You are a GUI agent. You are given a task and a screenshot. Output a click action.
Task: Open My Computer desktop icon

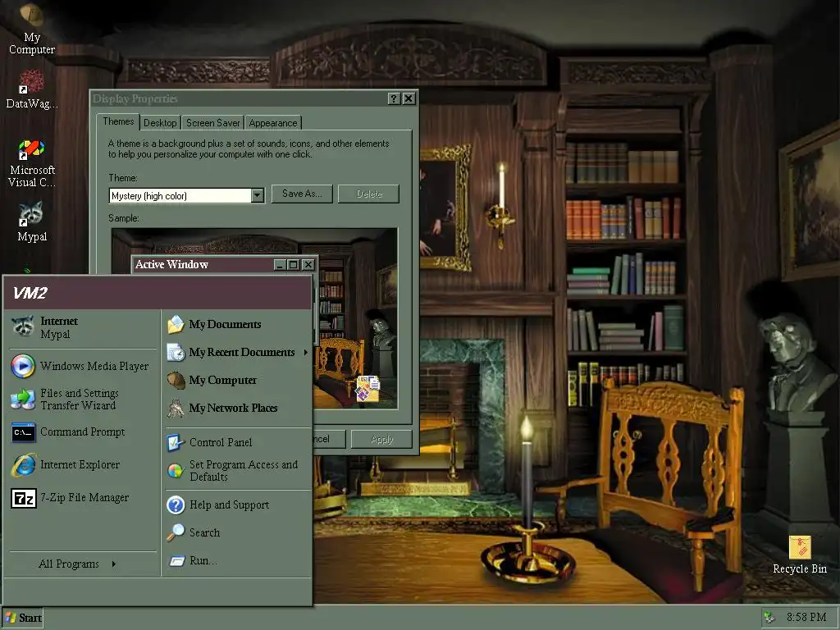click(32, 30)
